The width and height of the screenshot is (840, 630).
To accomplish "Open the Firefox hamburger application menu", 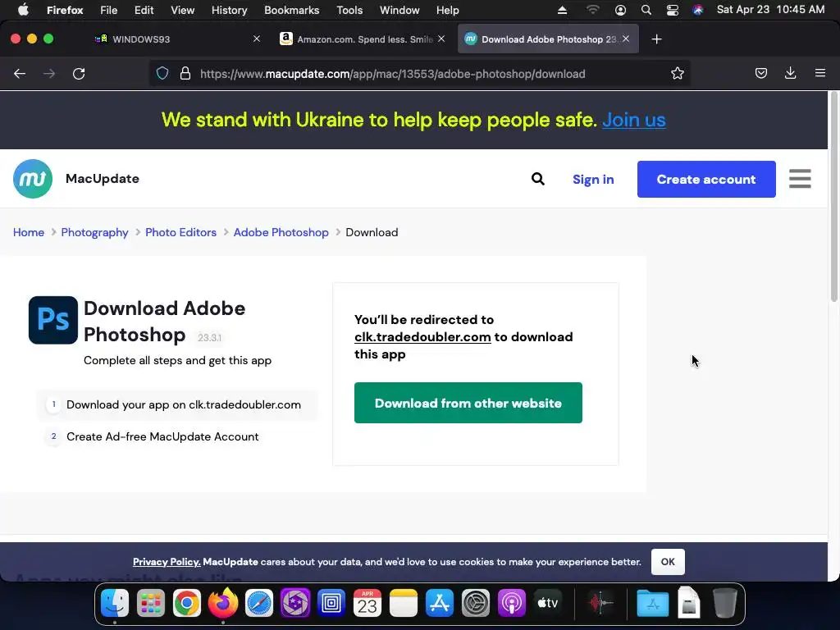I will [x=820, y=73].
